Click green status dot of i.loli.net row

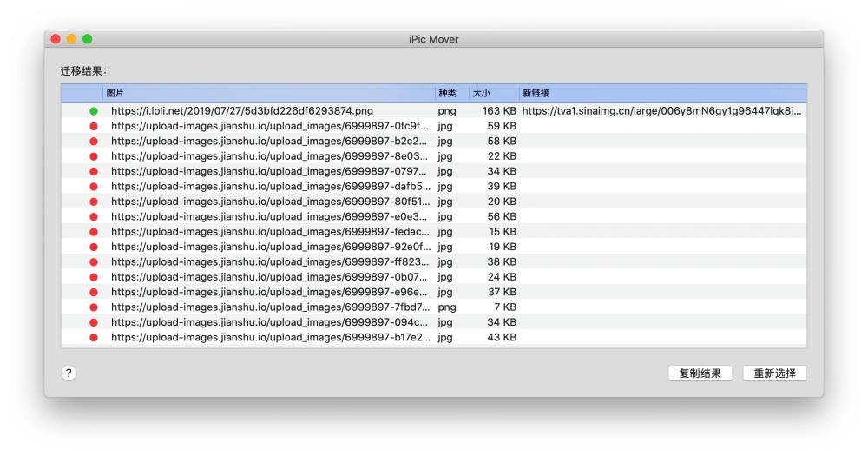94,111
